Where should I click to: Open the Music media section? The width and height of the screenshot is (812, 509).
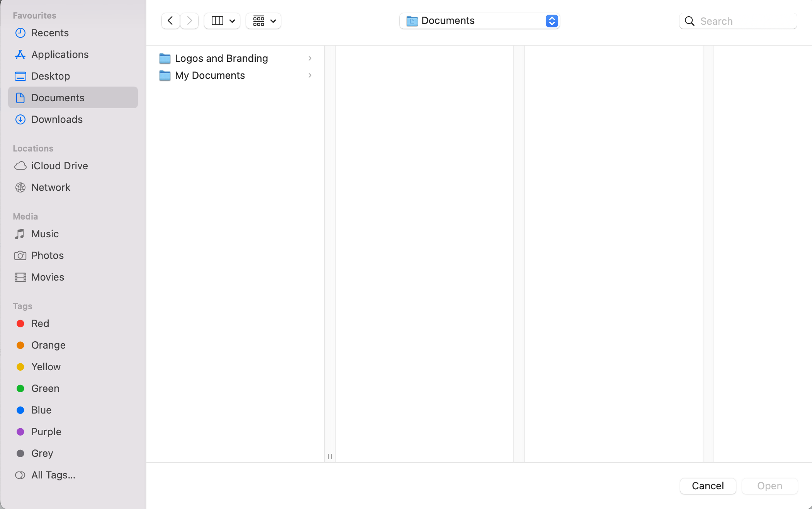pyautogui.click(x=45, y=234)
